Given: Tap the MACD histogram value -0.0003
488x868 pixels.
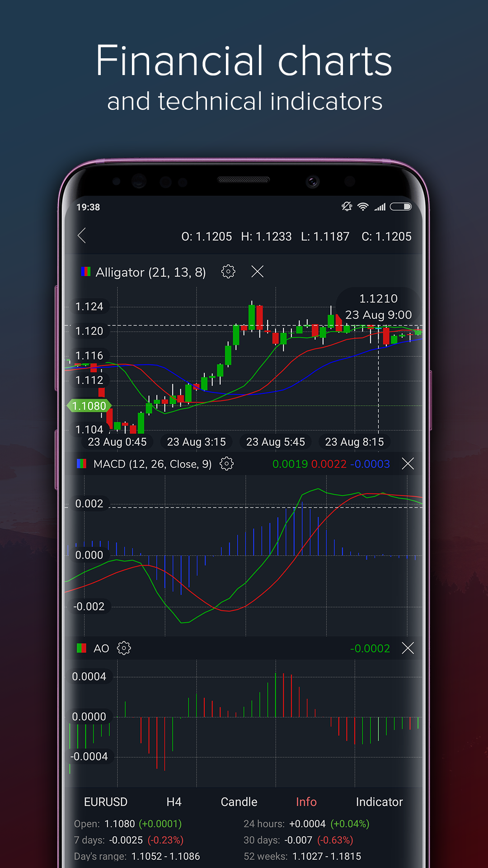Looking at the screenshot, I should (370, 464).
